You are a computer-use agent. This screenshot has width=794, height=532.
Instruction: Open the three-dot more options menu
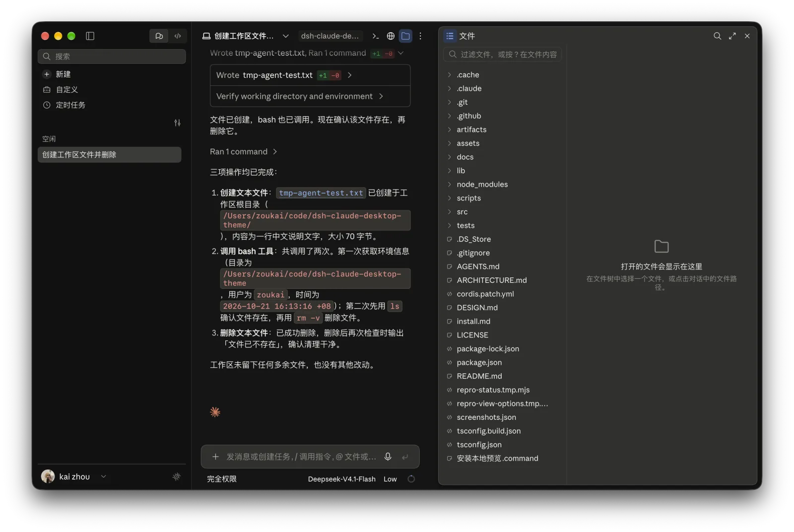coord(420,36)
